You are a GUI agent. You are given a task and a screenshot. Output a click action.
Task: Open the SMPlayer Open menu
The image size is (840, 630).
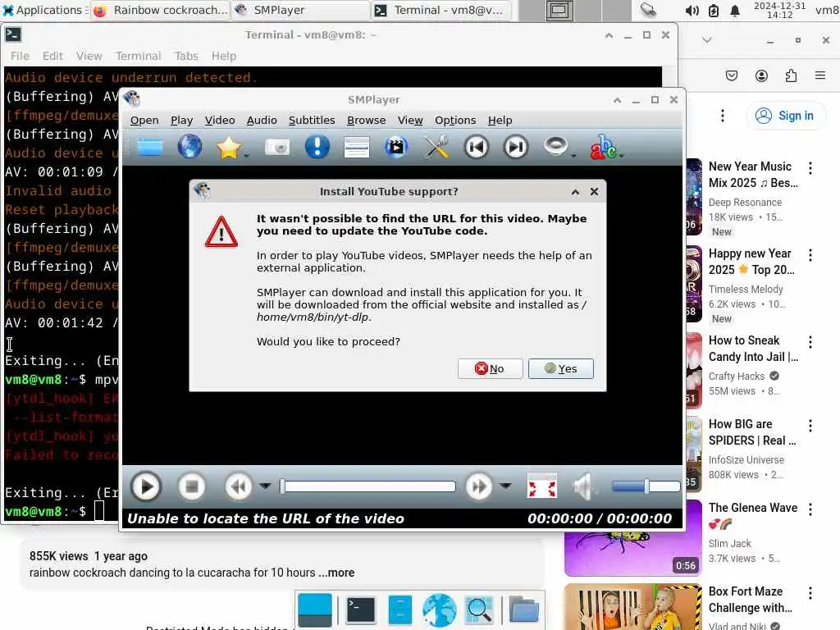[x=144, y=120]
